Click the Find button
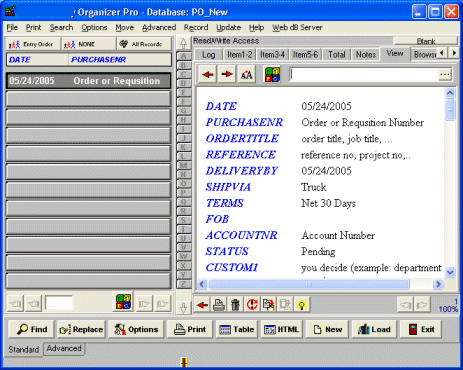The height and width of the screenshot is (370, 463). click(32, 329)
